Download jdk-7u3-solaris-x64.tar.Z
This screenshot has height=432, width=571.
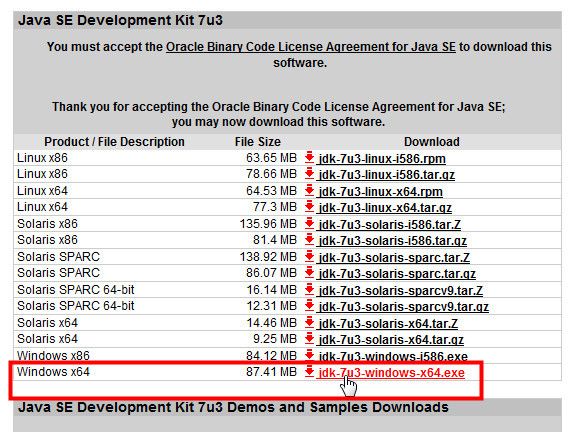pos(388,323)
